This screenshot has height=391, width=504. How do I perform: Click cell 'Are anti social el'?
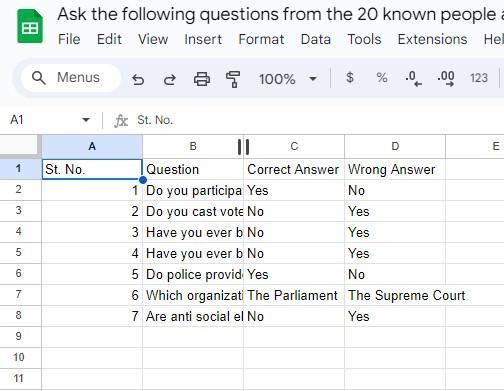(x=193, y=316)
